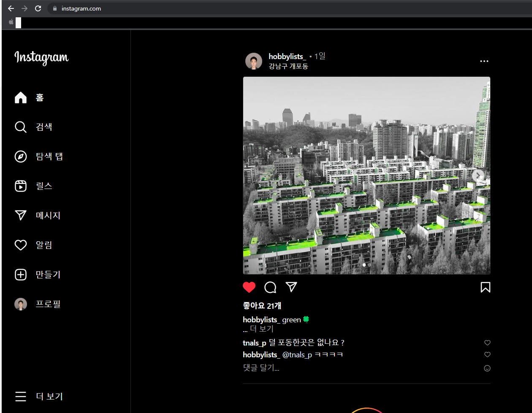Click the 1일 post timestamp
The height and width of the screenshot is (413, 532).
pyautogui.click(x=320, y=56)
